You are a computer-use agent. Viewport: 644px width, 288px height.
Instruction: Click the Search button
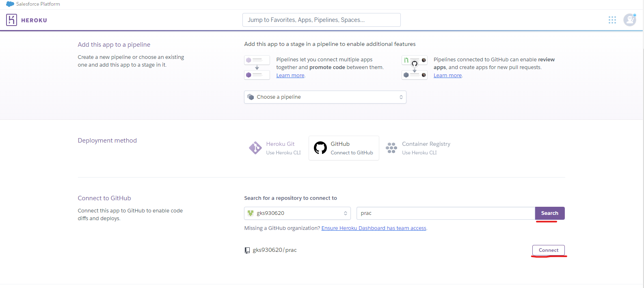(550, 213)
